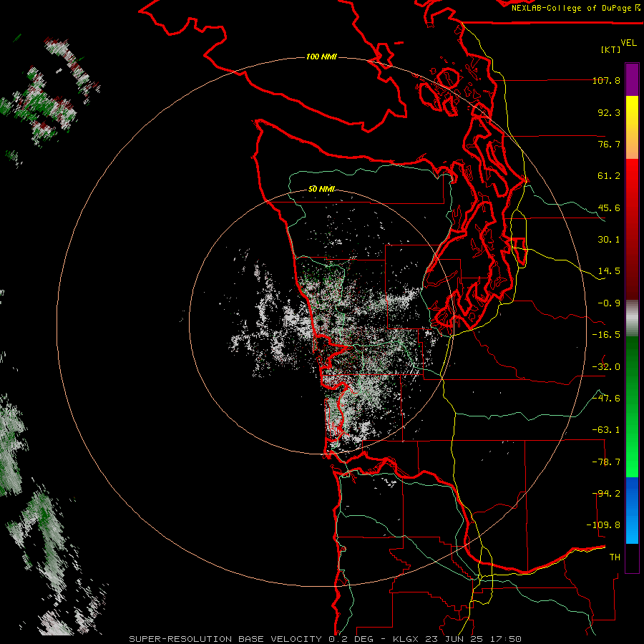Click the bright blue segment of the color bar
Screen dimensions: 644x644
point(632,510)
